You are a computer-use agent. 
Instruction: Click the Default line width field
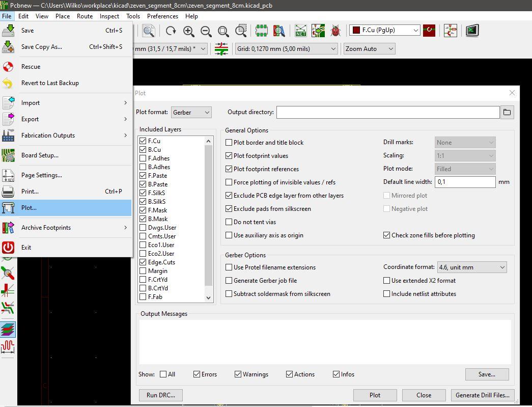click(464, 182)
